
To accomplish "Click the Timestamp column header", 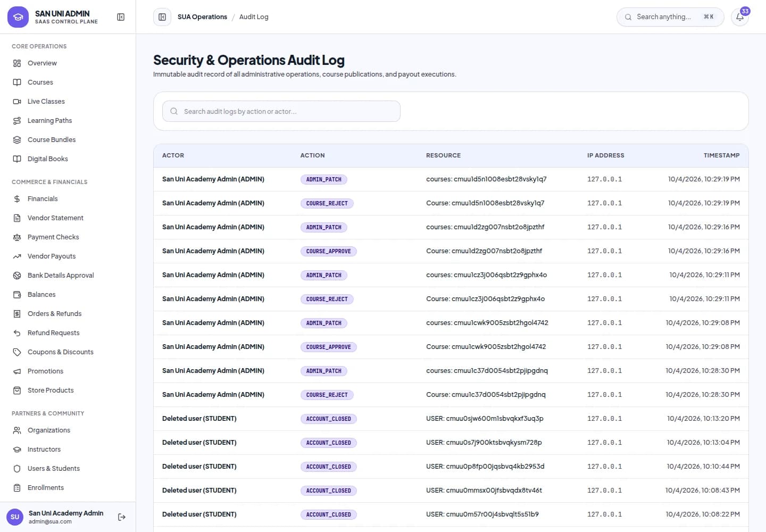I will [721, 155].
